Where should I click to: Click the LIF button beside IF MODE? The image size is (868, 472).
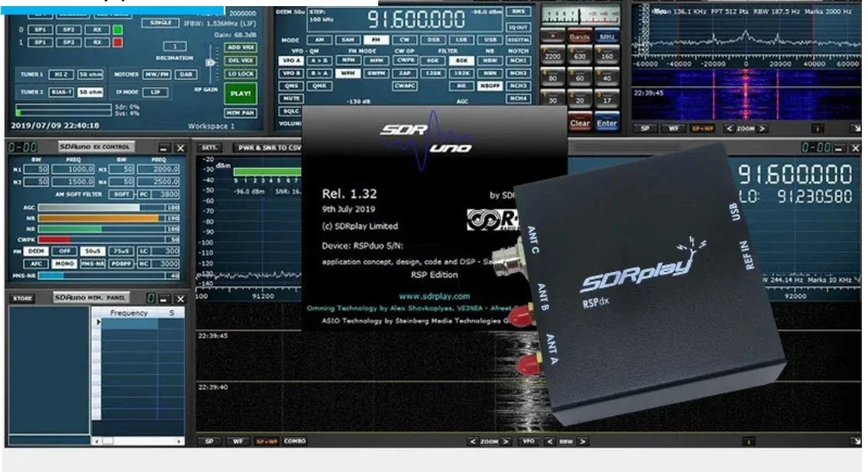click(x=156, y=92)
